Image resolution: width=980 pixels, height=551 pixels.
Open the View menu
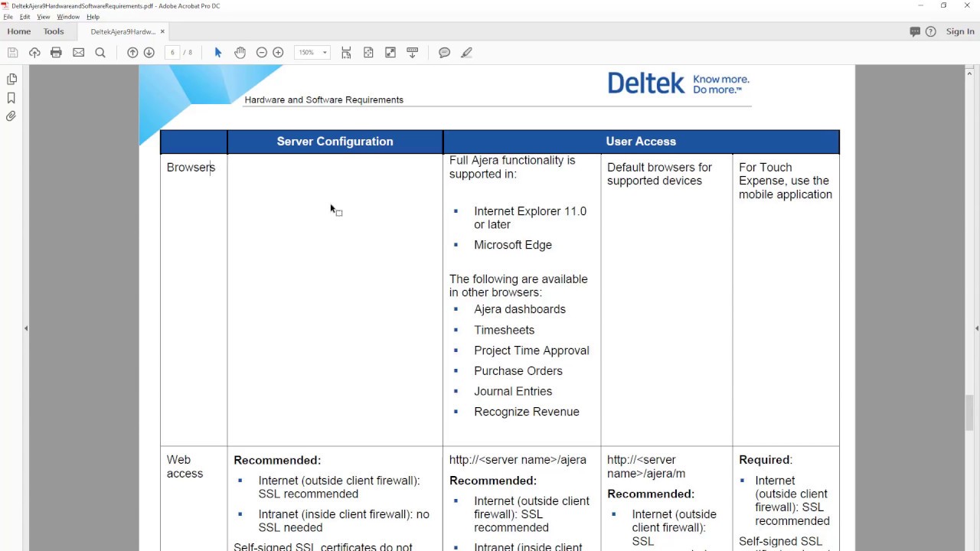click(x=44, y=17)
